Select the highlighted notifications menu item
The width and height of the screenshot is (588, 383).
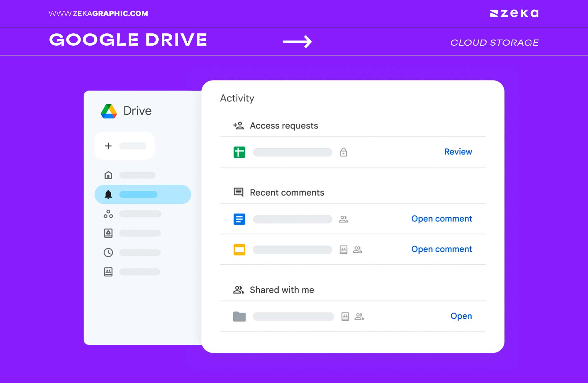coord(143,194)
